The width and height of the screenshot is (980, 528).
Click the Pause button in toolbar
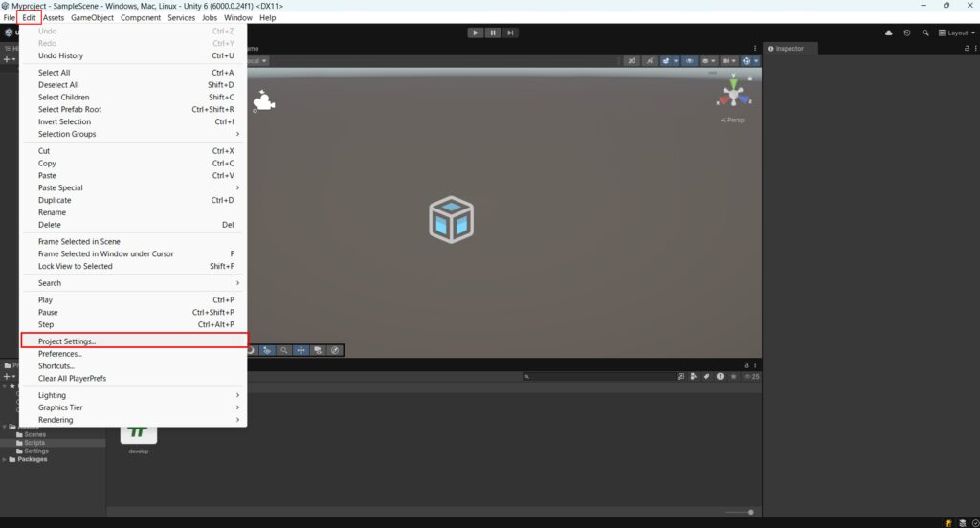[493, 33]
